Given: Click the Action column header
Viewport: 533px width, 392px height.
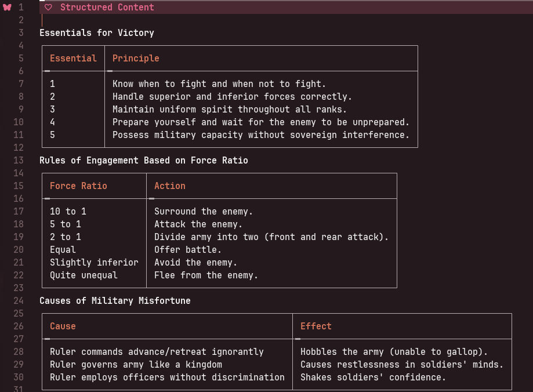Looking at the screenshot, I should click(169, 186).
